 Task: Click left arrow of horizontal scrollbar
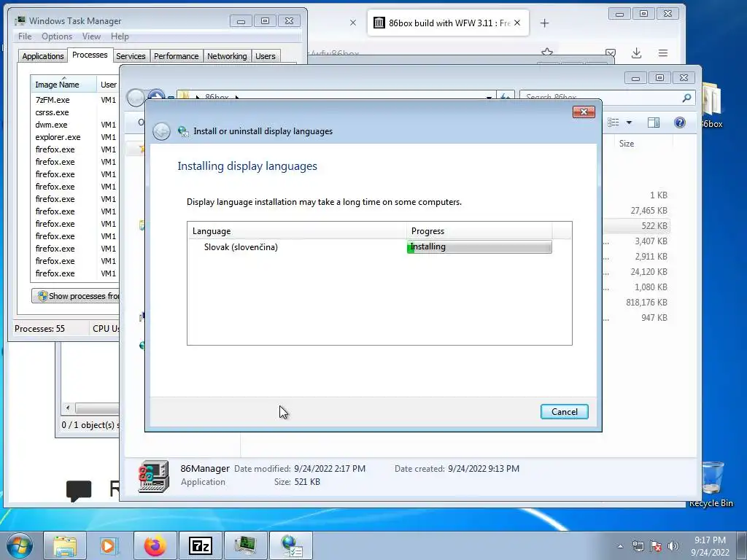point(68,408)
